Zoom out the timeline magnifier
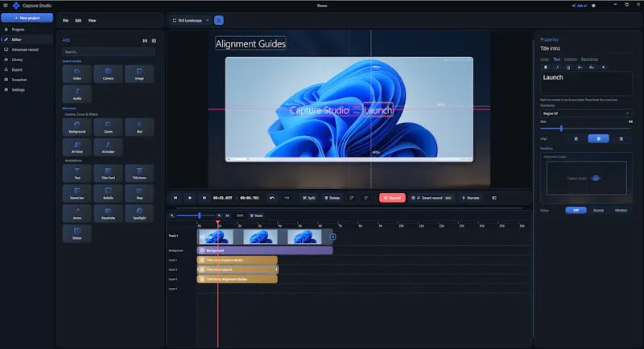Screen dimensions: 644x349 coord(172,216)
